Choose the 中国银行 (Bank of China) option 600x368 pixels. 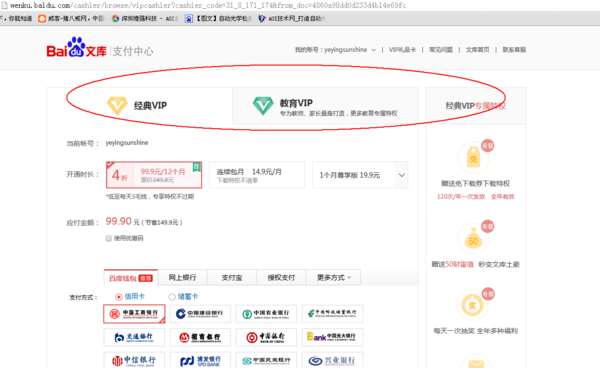click(266, 337)
